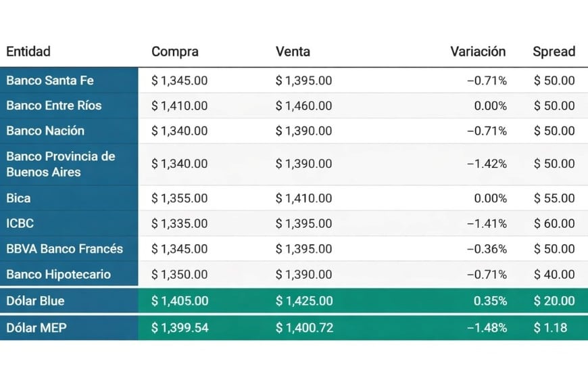The width and height of the screenshot is (588, 391).
Task: Select the Banco Santa Fe row label
Action: [50, 80]
